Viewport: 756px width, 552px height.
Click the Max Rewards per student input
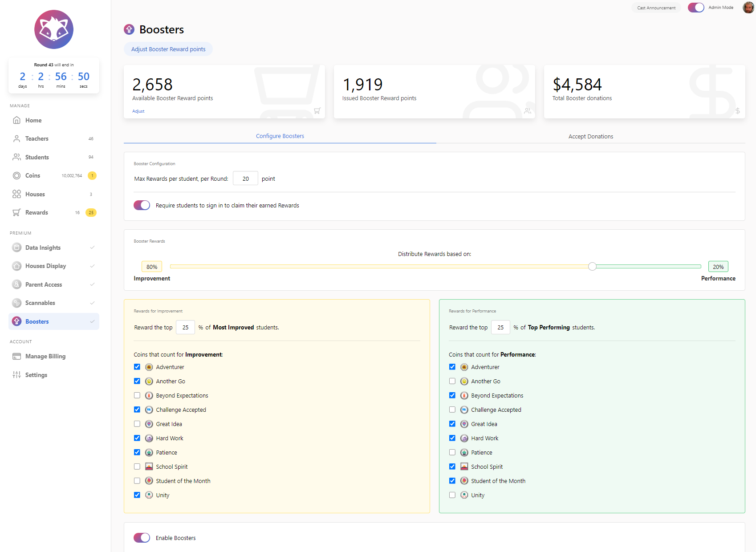245,179
